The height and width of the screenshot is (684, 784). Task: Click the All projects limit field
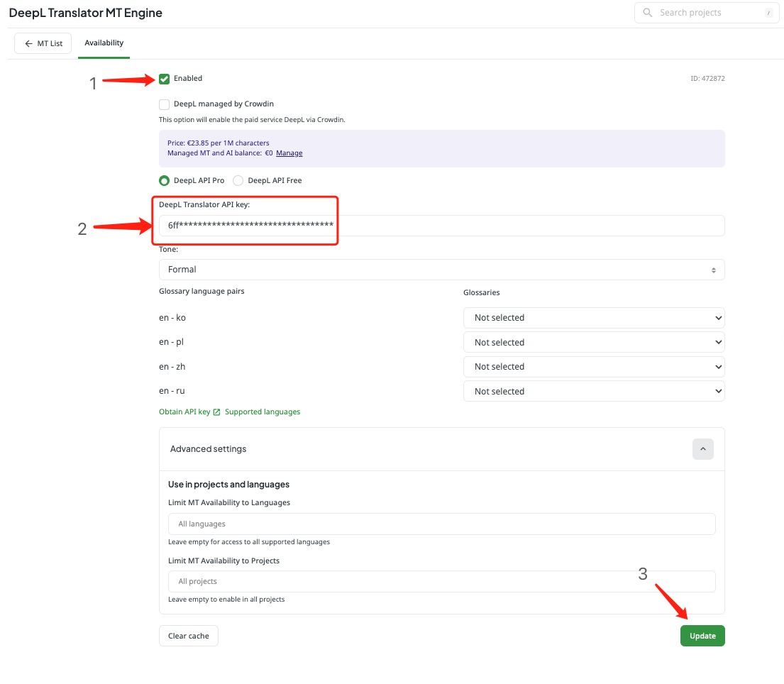(x=441, y=582)
